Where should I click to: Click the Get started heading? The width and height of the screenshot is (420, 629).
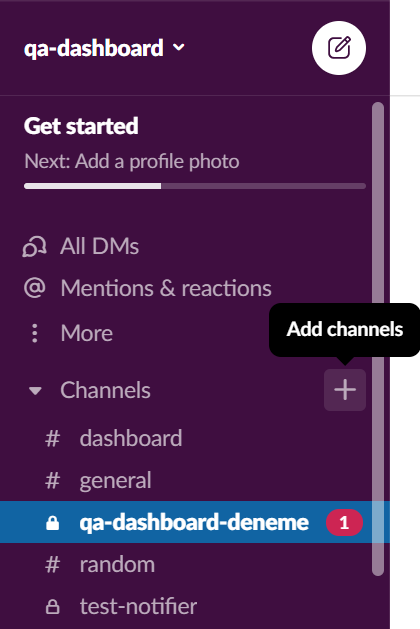pyautogui.click(x=81, y=126)
